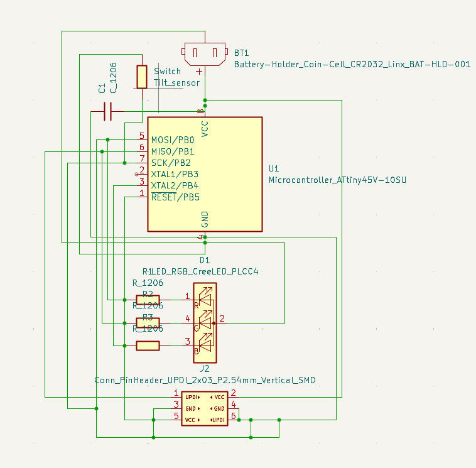Click the XTAL2/PB4 pin label
This screenshot has width=476, height=468.
click(x=175, y=185)
